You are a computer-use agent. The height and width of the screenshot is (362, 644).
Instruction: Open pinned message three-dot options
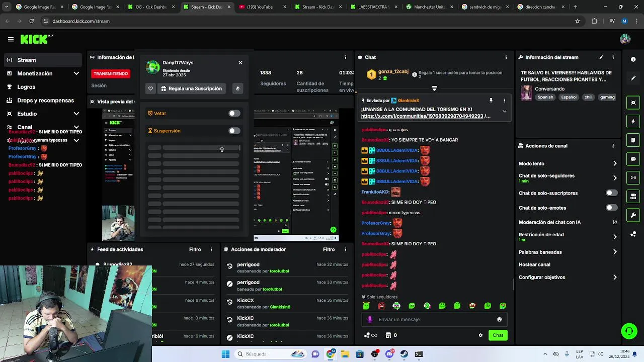504,101
